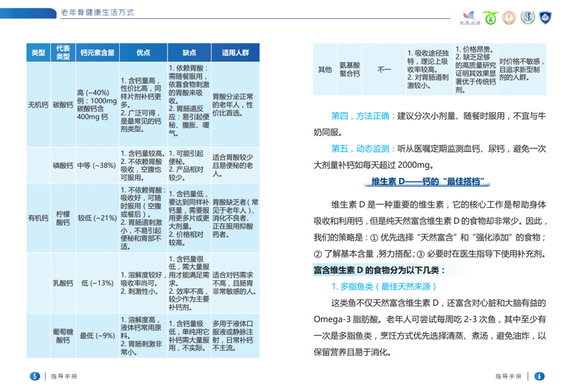Click the 适合胃酸较少且易便秘的老人 cell
572x392 pixels.
(x=235, y=165)
